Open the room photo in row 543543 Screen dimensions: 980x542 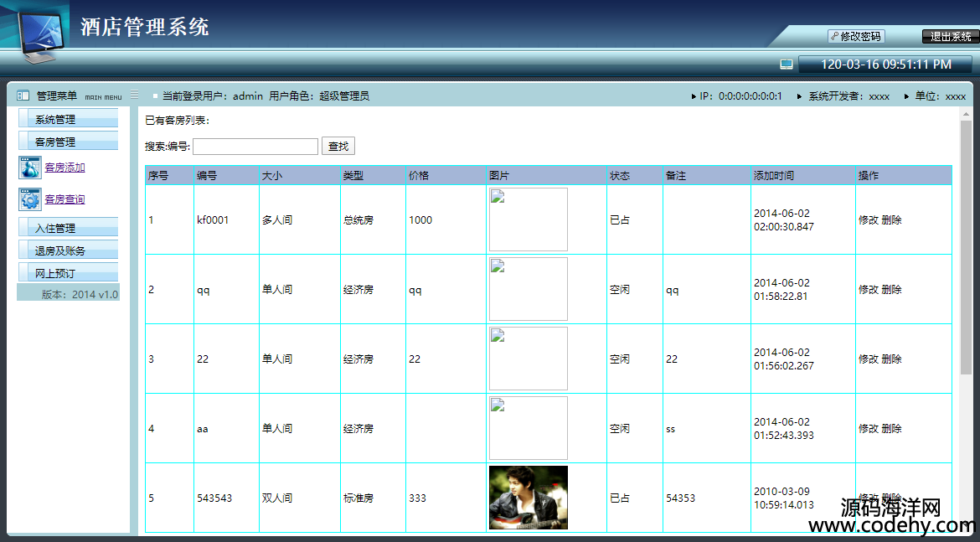(529, 498)
